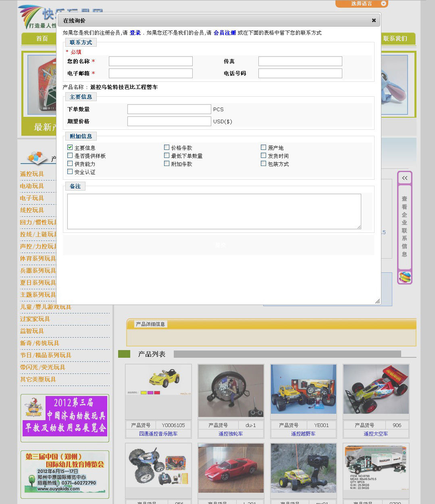Uncheck the 主要信息 checkbox

coord(70,147)
